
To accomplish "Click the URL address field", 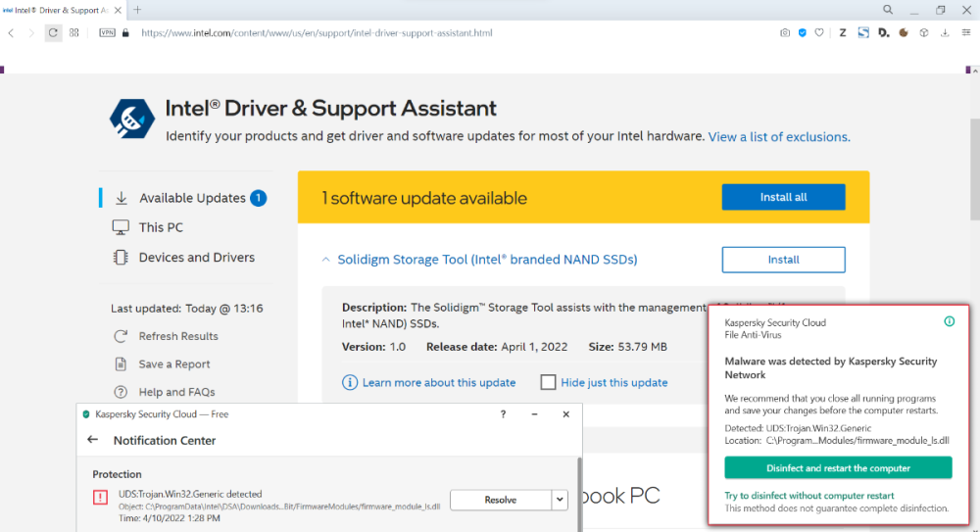I will (x=317, y=33).
